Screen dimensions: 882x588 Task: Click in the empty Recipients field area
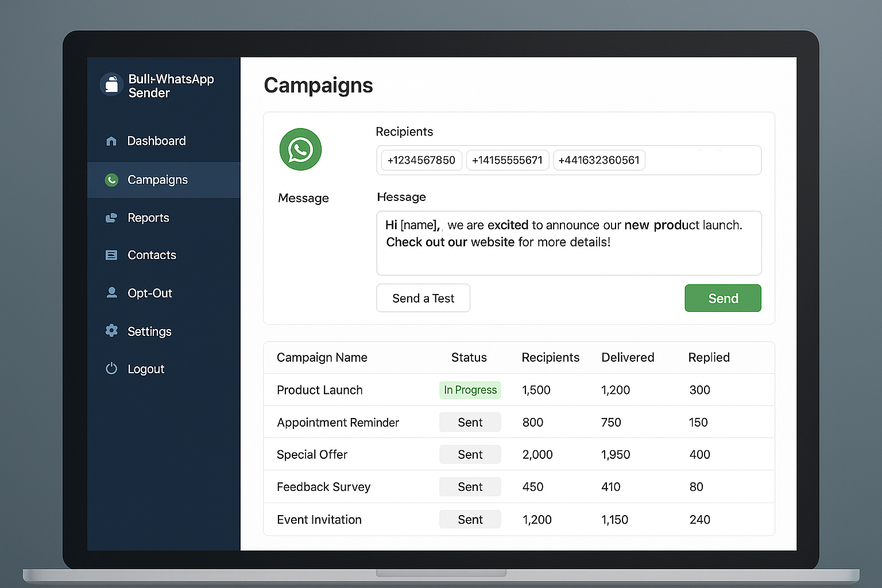tap(703, 160)
